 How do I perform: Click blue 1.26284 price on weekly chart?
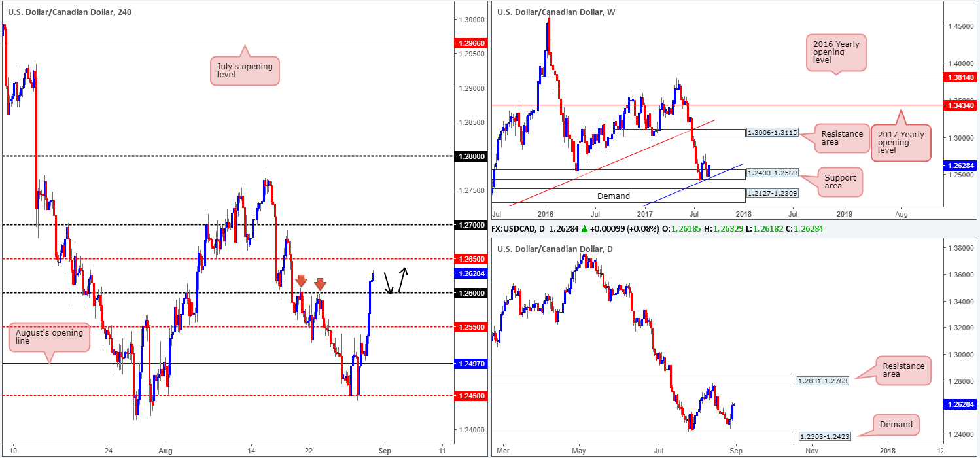pyautogui.click(x=960, y=166)
